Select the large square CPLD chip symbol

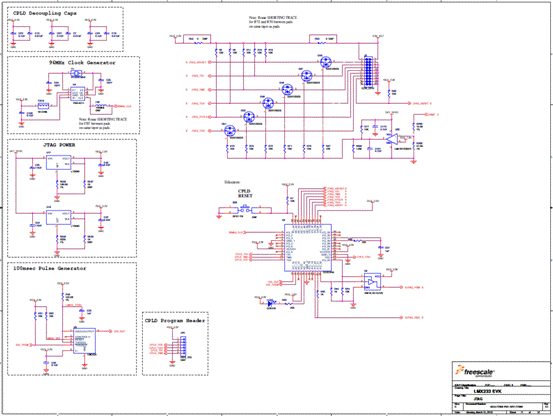308,248
